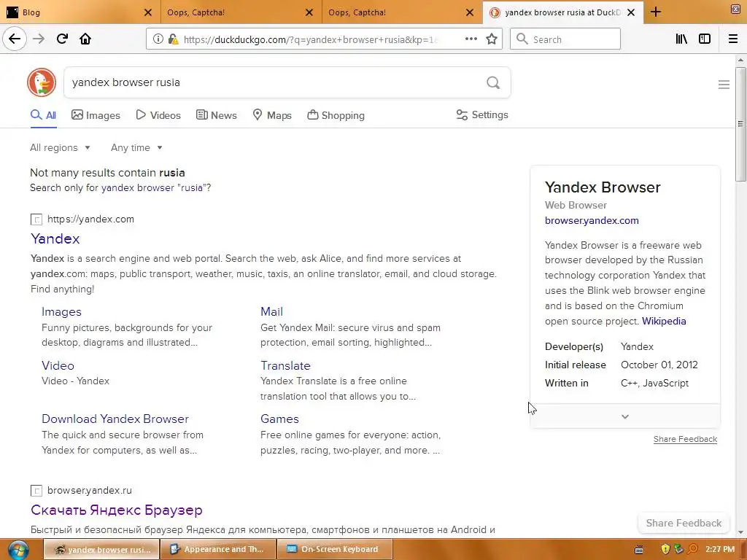
Task: Close the Blog tab
Action: [148, 12]
